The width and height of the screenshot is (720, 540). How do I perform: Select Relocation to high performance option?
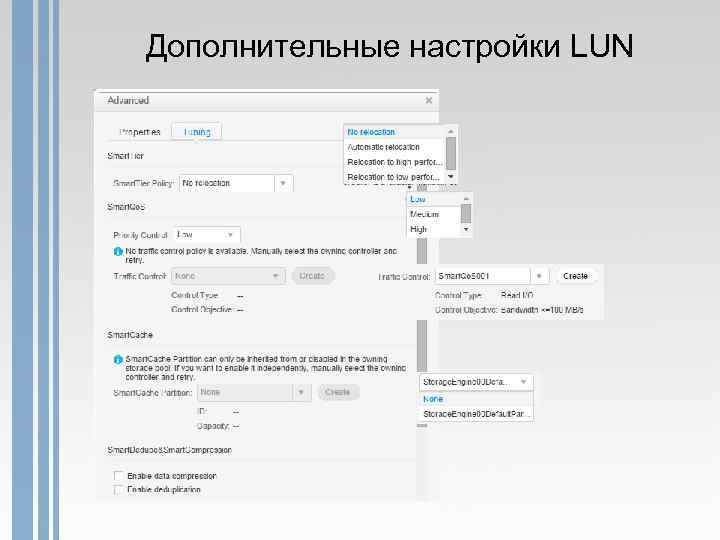pyautogui.click(x=394, y=162)
